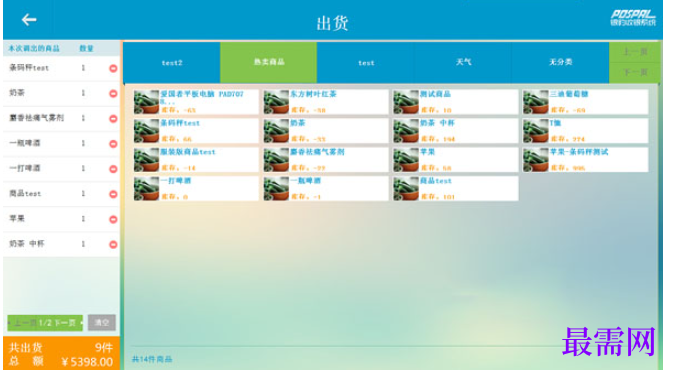Add the 测试商品 product card

[456, 102]
